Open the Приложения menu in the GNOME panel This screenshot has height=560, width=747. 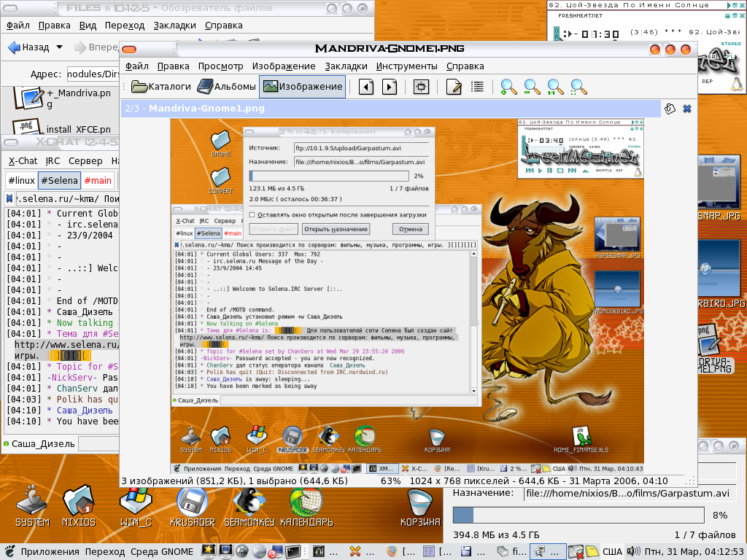[50, 551]
